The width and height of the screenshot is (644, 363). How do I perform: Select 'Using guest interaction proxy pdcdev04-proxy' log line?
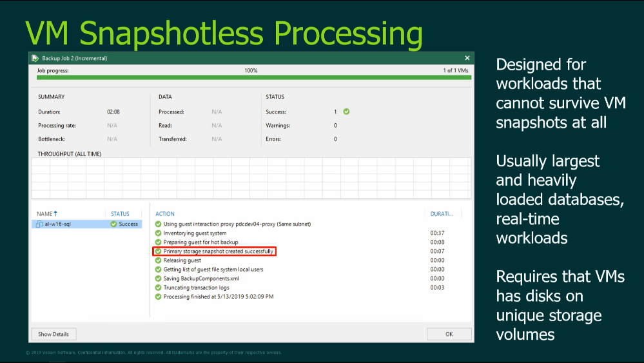237,224
